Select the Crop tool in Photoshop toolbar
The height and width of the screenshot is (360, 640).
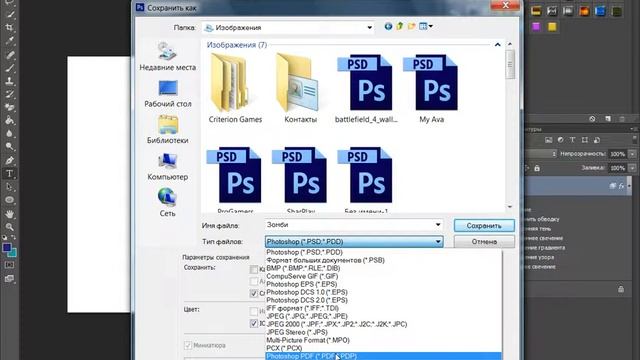tap(9, 28)
